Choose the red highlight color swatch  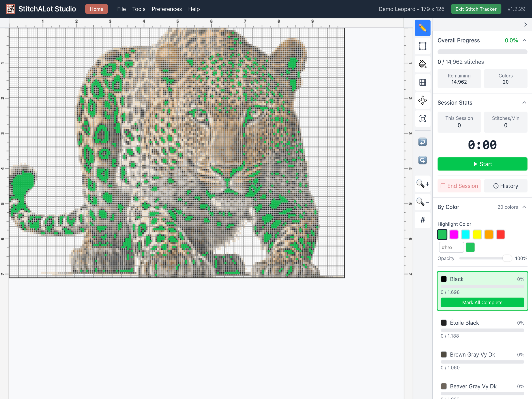coord(500,234)
